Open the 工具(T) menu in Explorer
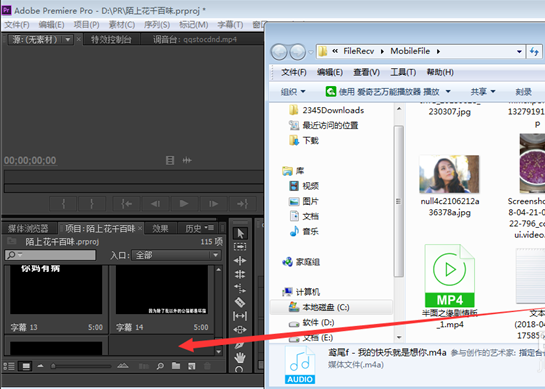This screenshot has height=389, width=545. [403, 72]
